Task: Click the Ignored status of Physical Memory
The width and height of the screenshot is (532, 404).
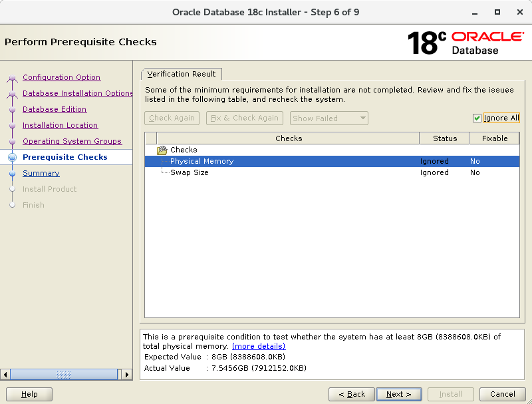Action: click(x=434, y=161)
